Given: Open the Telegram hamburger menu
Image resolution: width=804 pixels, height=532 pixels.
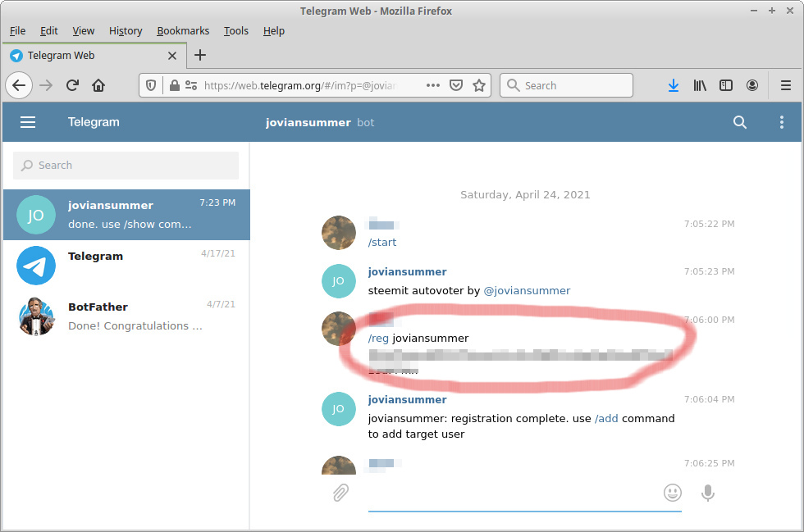Looking at the screenshot, I should click(28, 122).
